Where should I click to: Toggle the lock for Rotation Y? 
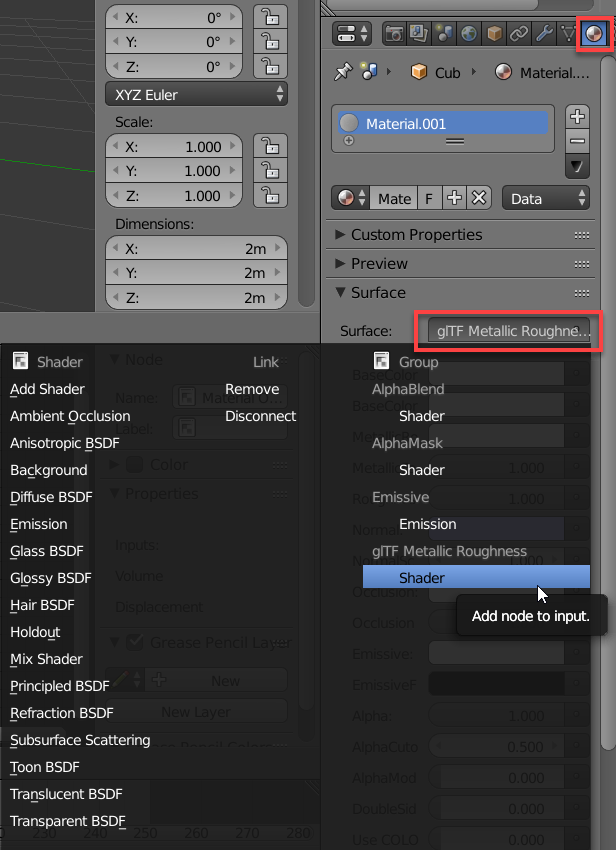click(x=270, y=42)
